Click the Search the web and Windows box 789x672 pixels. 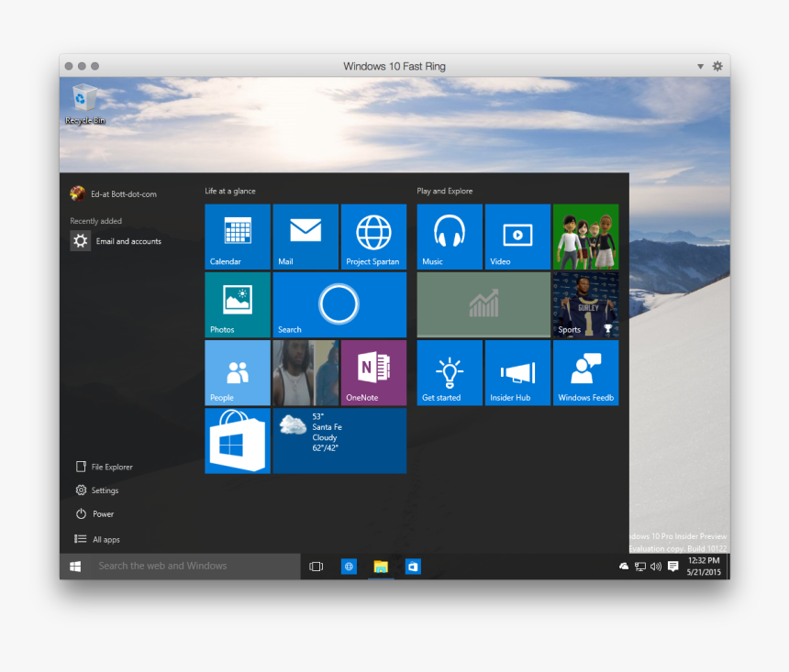click(x=195, y=567)
